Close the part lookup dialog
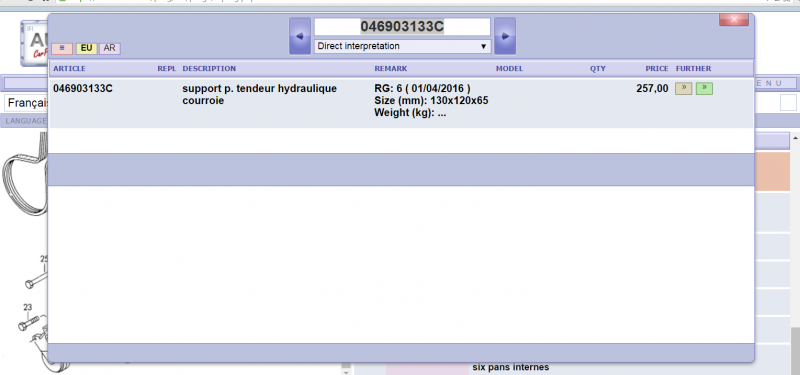This screenshot has height=375, width=800. point(734,20)
